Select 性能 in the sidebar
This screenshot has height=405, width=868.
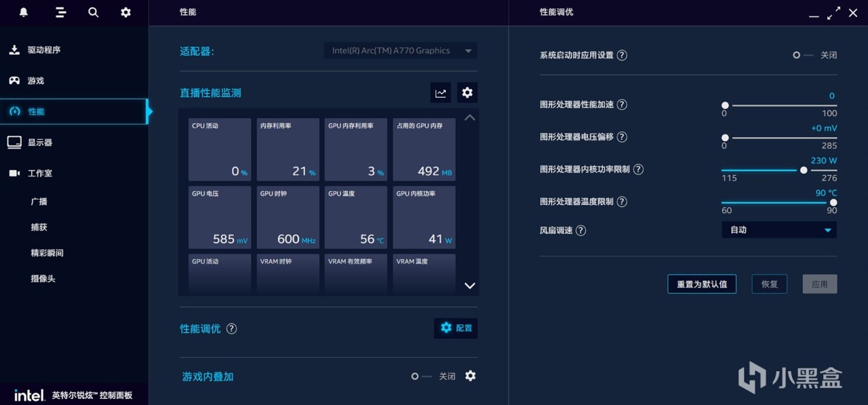click(74, 111)
